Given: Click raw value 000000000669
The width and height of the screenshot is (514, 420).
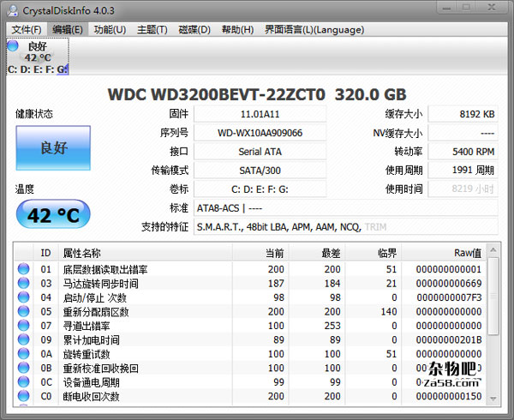Looking at the screenshot, I should (449, 283).
